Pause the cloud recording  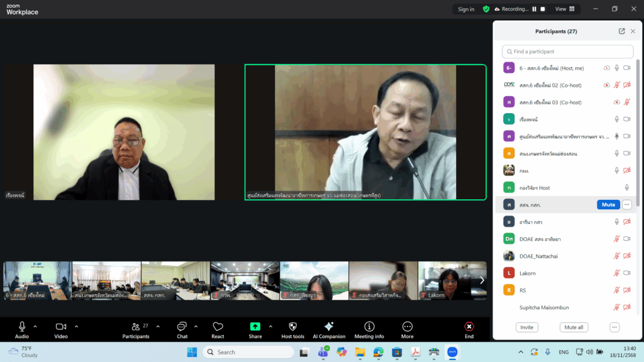point(535,9)
